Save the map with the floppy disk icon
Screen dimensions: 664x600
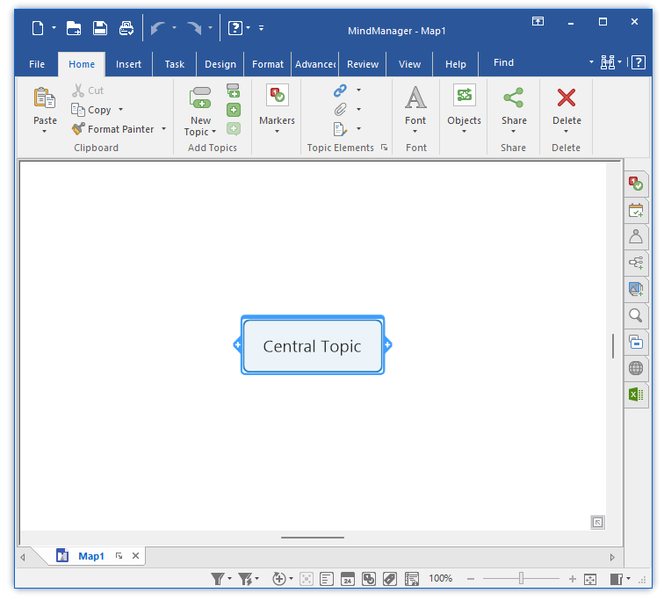pos(100,28)
